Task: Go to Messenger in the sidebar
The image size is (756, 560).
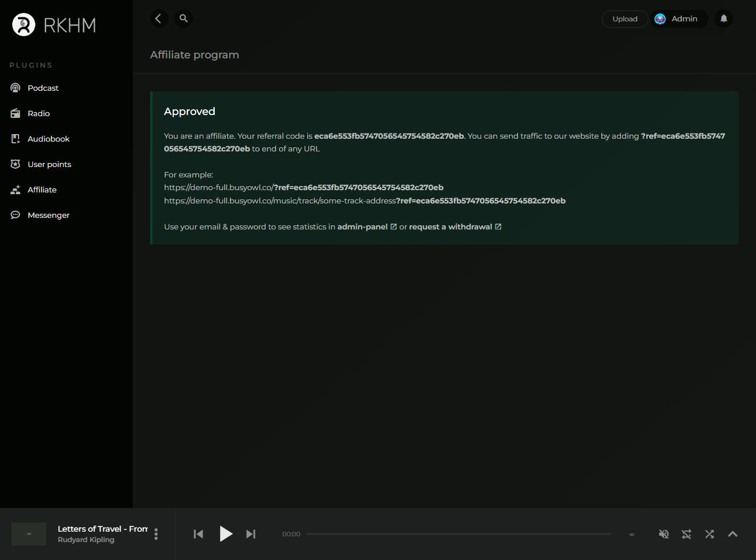Action: point(49,215)
